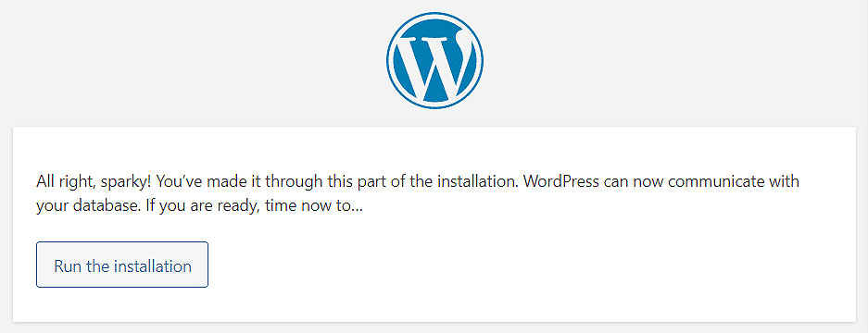
Task: Click the grey background right of the logo
Action: [x=675, y=61]
